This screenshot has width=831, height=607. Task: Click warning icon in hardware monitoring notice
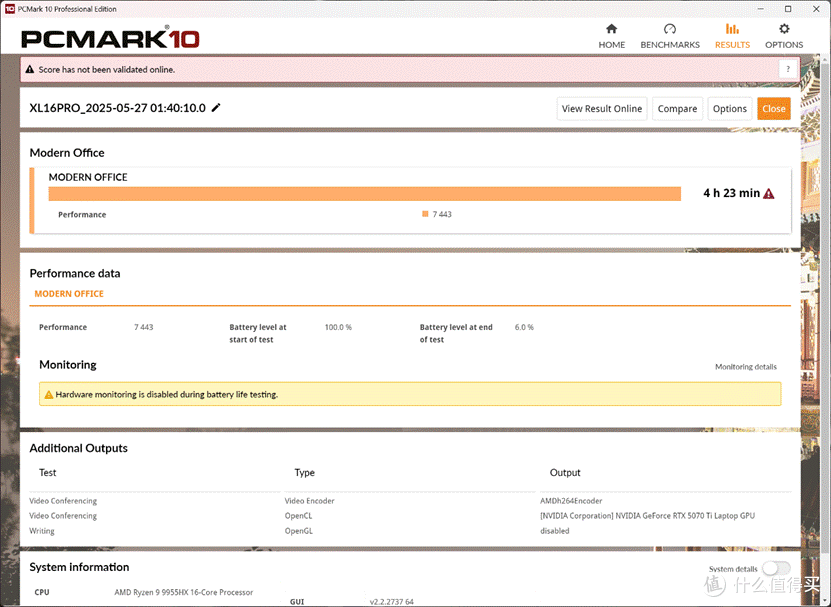click(x=49, y=394)
